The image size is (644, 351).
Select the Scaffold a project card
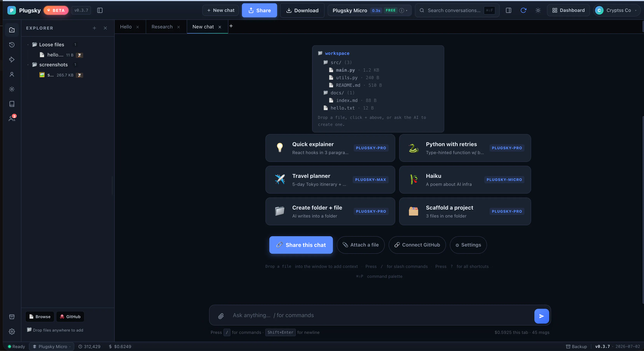point(465,211)
